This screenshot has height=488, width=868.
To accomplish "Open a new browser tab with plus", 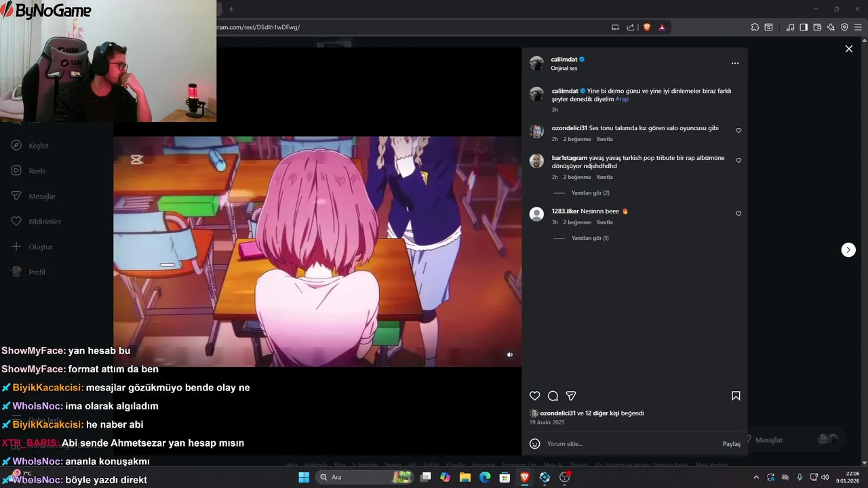I will (231, 9).
